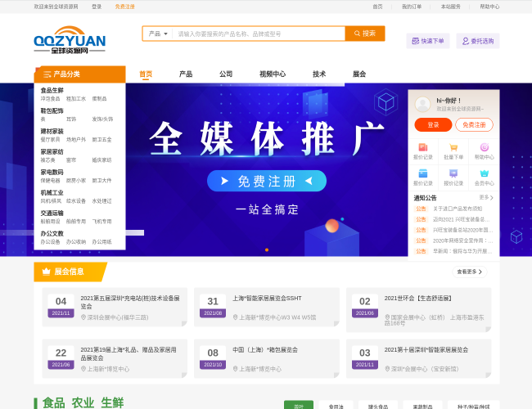The image size is (532, 409).
Task: Click orange 免费注册 link in top bar
Action: pyautogui.click(x=125, y=7)
